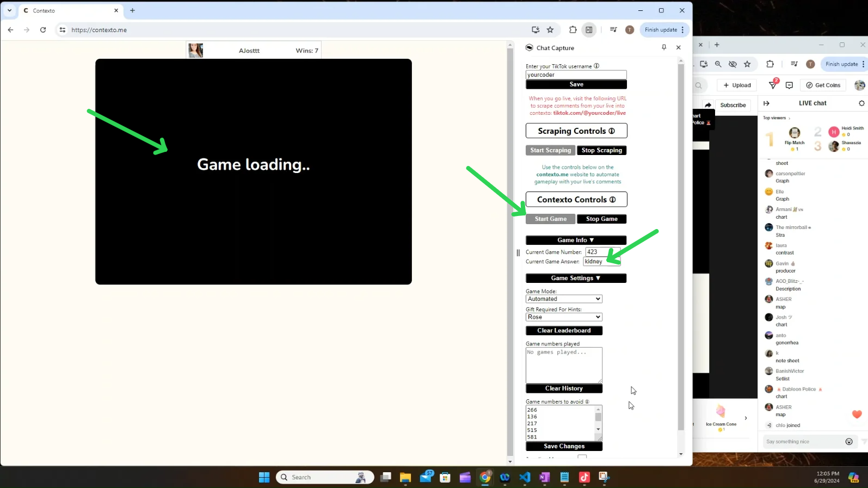Click the side panel resize handle
Screen dimensions: 868x488
[518, 252]
